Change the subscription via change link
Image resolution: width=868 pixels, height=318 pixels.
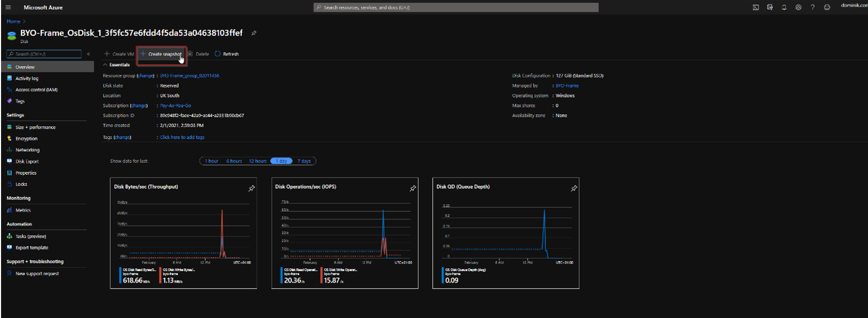pos(138,105)
